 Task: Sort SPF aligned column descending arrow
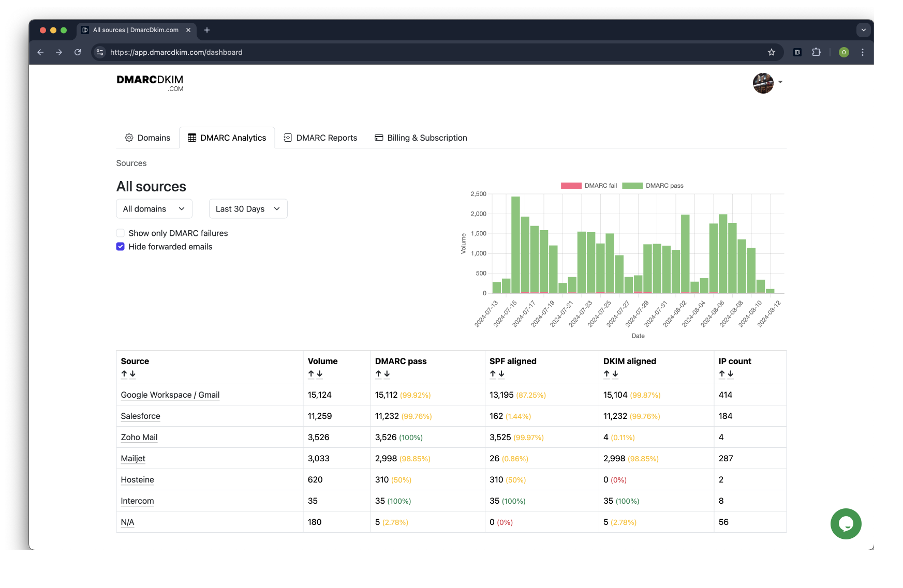(501, 374)
